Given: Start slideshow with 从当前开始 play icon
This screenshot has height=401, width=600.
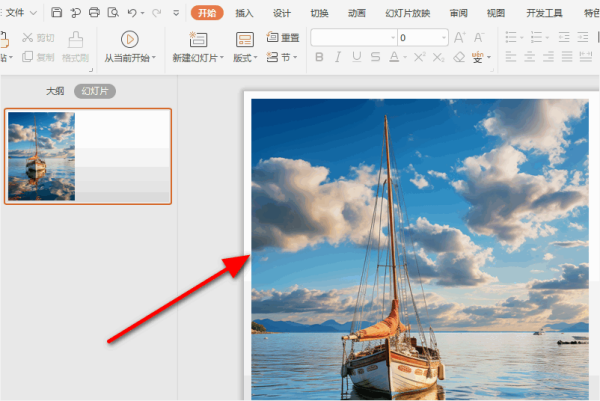Looking at the screenshot, I should click(130, 39).
